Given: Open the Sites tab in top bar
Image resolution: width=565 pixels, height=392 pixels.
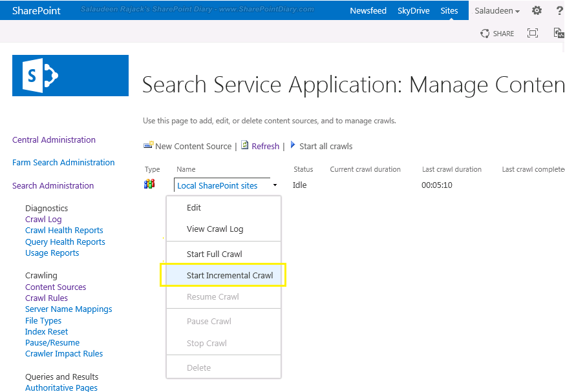Looking at the screenshot, I should point(449,11).
